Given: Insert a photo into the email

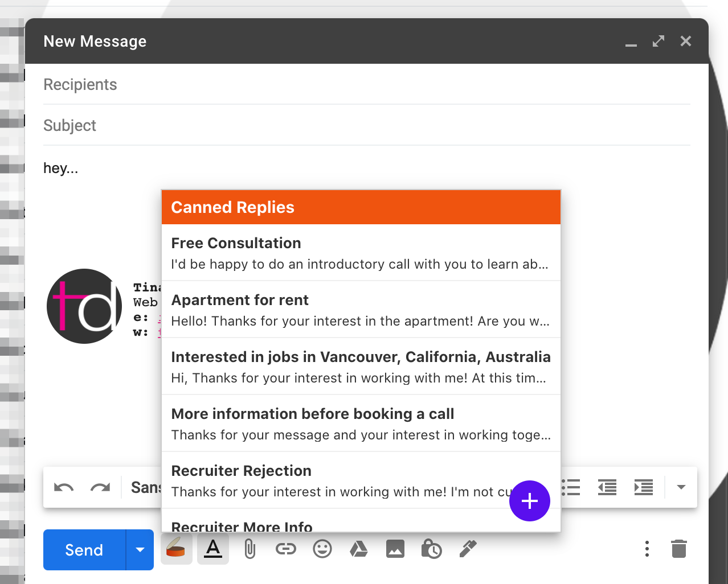Looking at the screenshot, I should tap(395, 549).
